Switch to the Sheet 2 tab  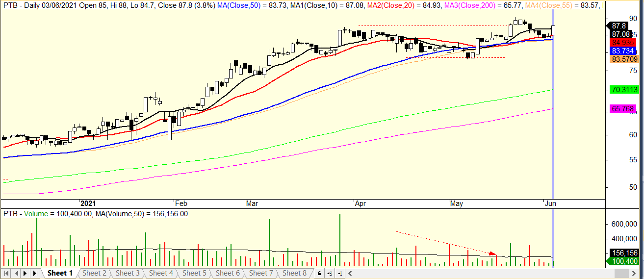pos(94,273)
